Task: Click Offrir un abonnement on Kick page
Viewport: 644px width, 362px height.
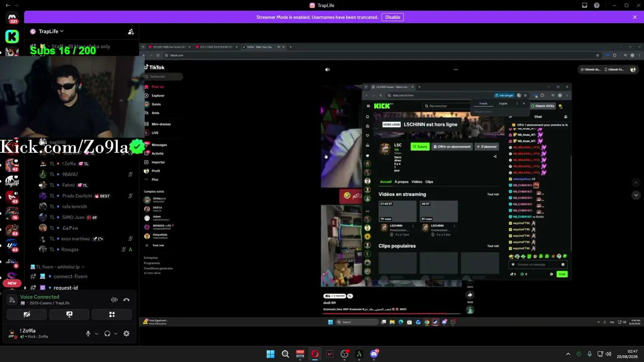Action: (452, 147)
